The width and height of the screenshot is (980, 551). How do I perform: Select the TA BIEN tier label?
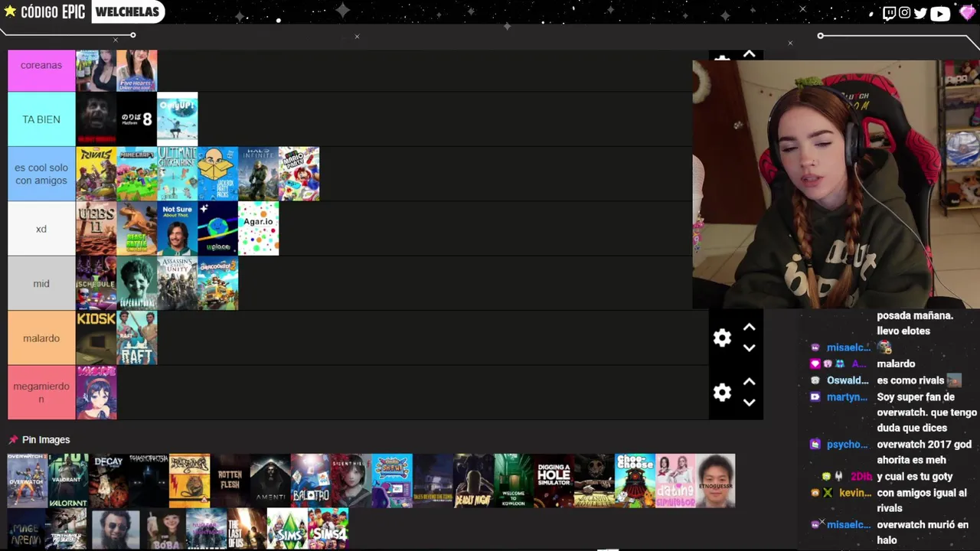click(x=41, y=119)
